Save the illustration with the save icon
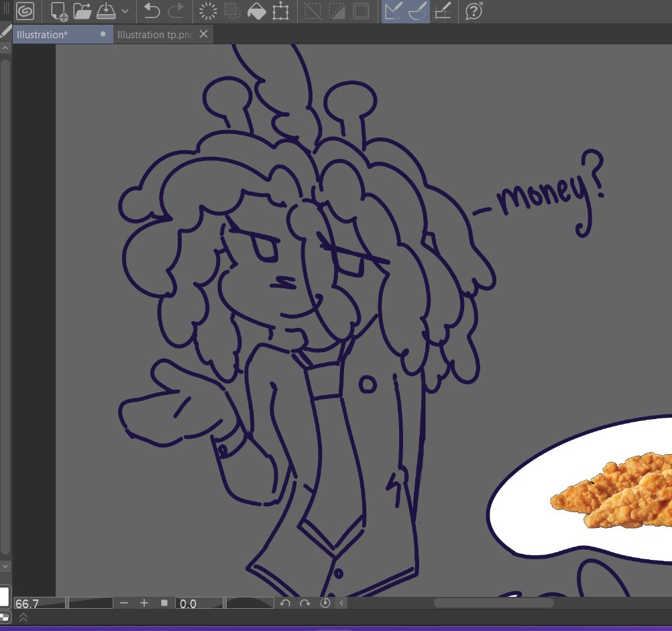Image resolution: width=672 pixels, height=631 pixels. (105, 11)
